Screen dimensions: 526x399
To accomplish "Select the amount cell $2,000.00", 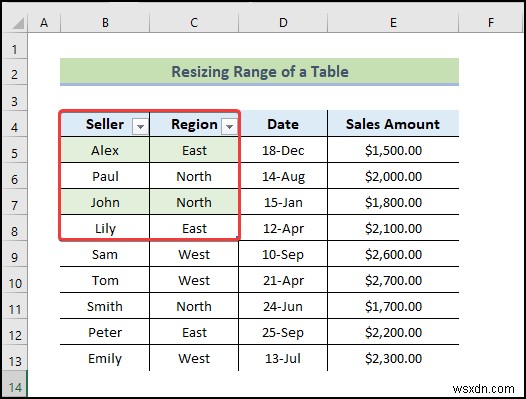I will 393,176.
